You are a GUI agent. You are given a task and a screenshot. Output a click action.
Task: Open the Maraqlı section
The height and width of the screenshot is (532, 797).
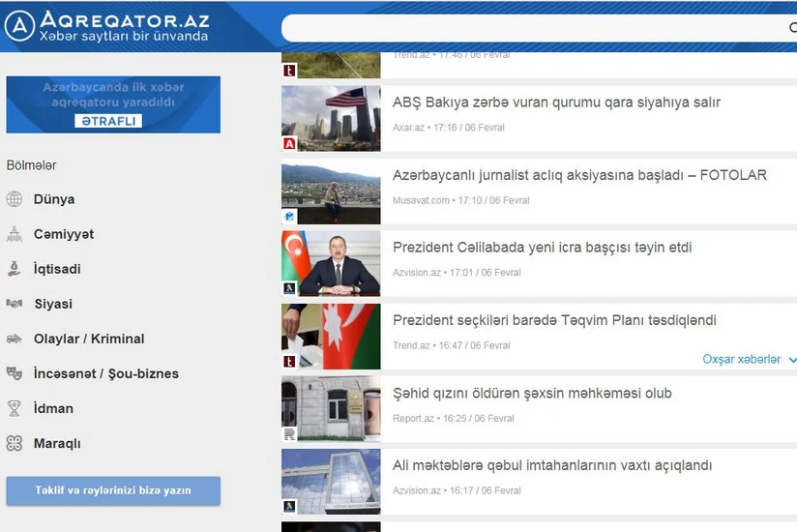pyautogui.click(x=57, y=444)
